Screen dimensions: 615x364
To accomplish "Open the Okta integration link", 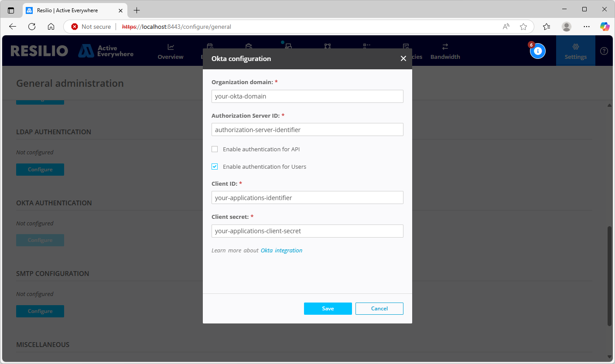I will [x=281, y=250].
